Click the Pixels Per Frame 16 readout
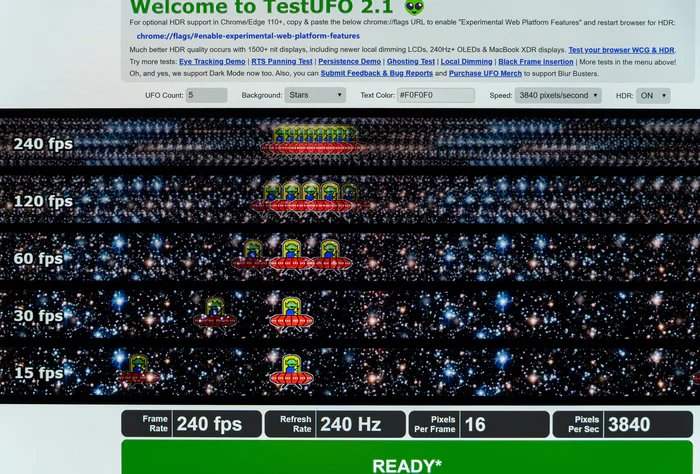Image resolution: width=700 pixels, height=474 pixels. click(479, 424)
